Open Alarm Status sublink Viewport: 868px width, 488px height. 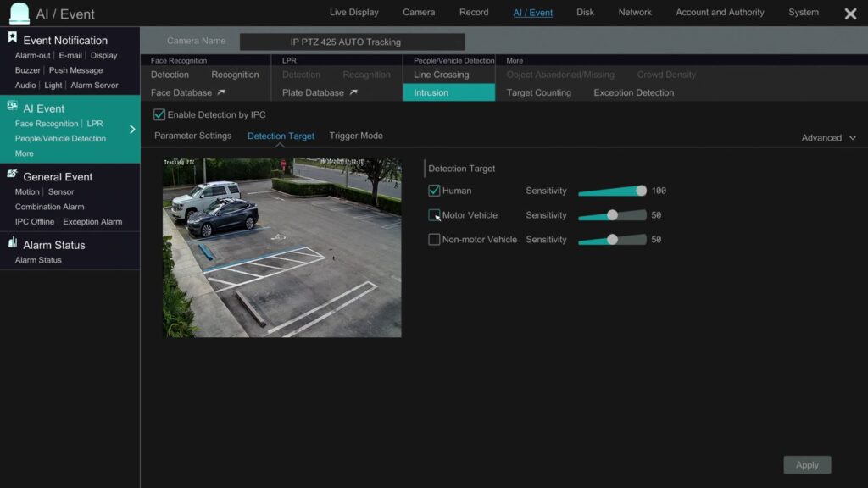(38, 260)
